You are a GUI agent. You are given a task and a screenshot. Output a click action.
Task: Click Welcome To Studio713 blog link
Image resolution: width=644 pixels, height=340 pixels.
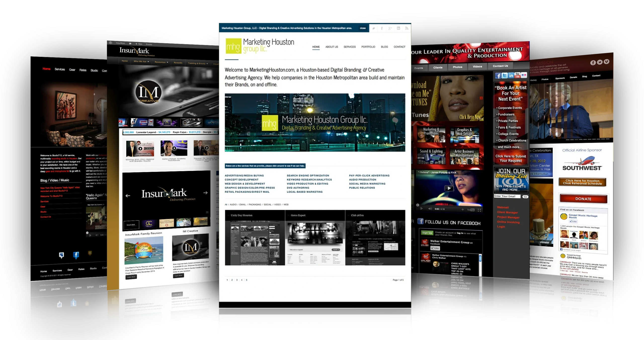coord(51,196)
